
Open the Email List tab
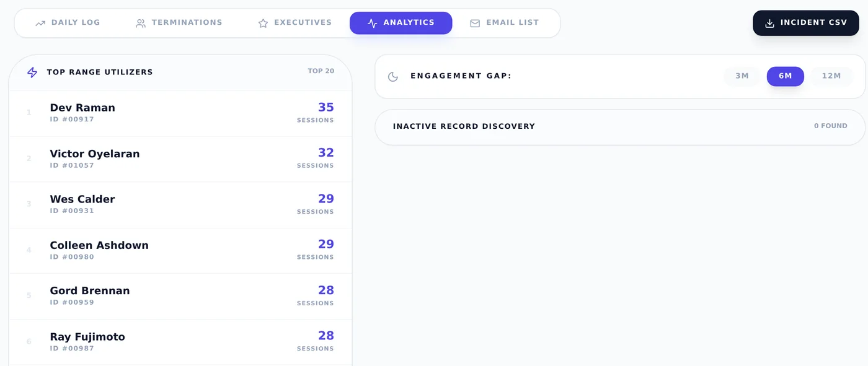[x=504, y=23]
